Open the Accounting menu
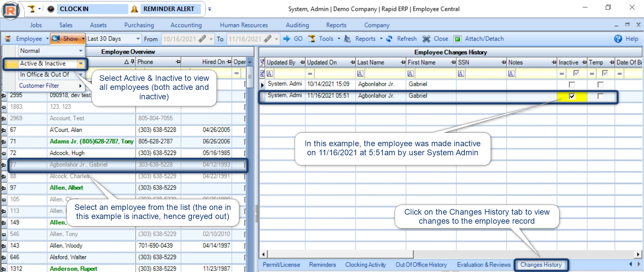The image size is (644, 272). [x=186, y=25]
